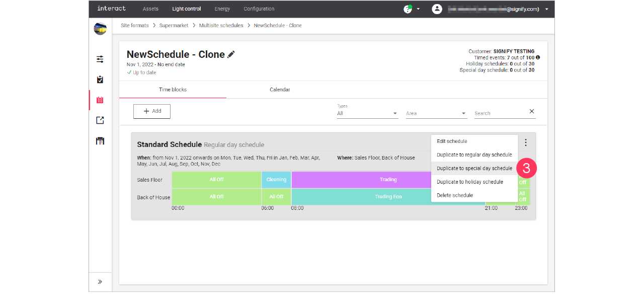Screen dimensions: 644x306
Task: Switch to the Calendar tab
Action: coord(280,90)
